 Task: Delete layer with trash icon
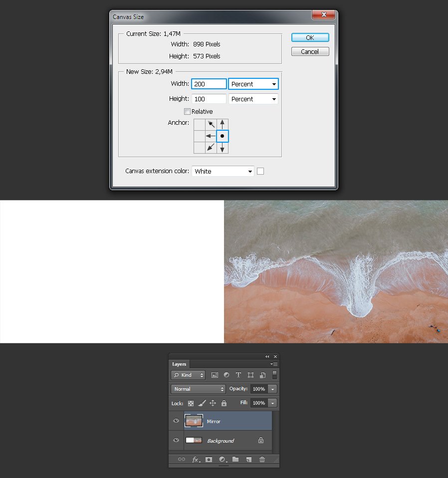pyautogui.click(x=262, y=459)
